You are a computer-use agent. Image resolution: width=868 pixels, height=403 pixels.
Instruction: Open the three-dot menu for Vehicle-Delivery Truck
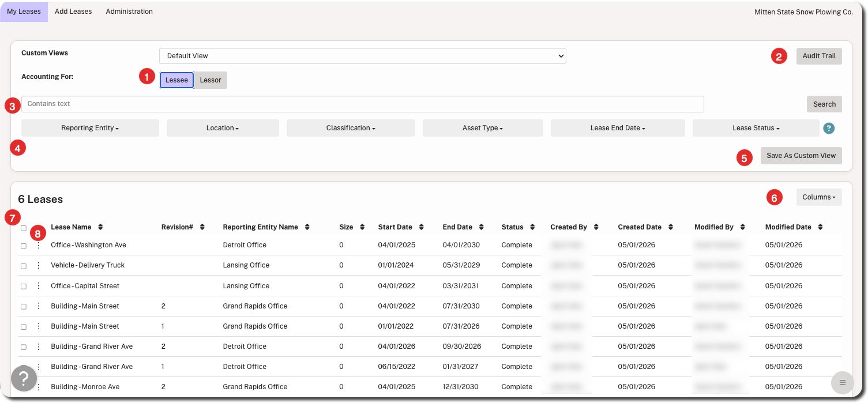[39, 265]
